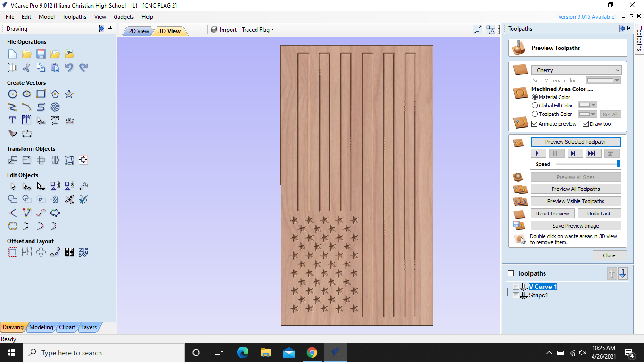Open the Toolpaths menu

74,16
